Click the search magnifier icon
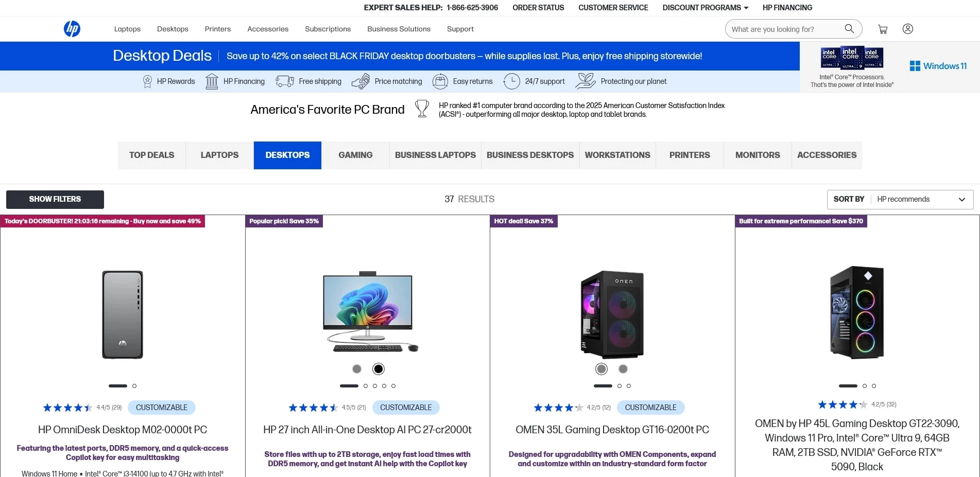980x477 pixels. [x=849, y=29]
